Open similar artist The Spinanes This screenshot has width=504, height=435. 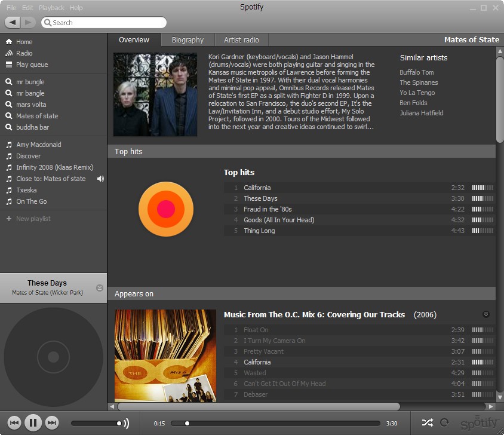(419, 82)
